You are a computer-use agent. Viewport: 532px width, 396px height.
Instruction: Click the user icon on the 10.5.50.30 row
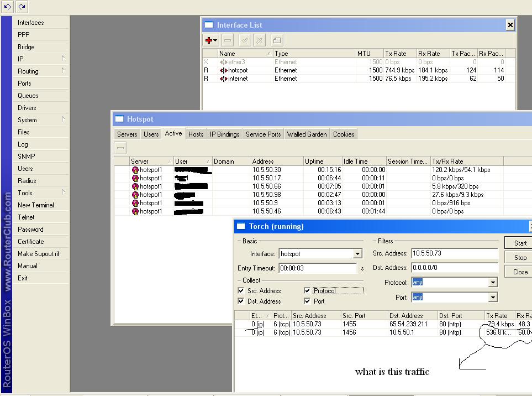[135, 170]
